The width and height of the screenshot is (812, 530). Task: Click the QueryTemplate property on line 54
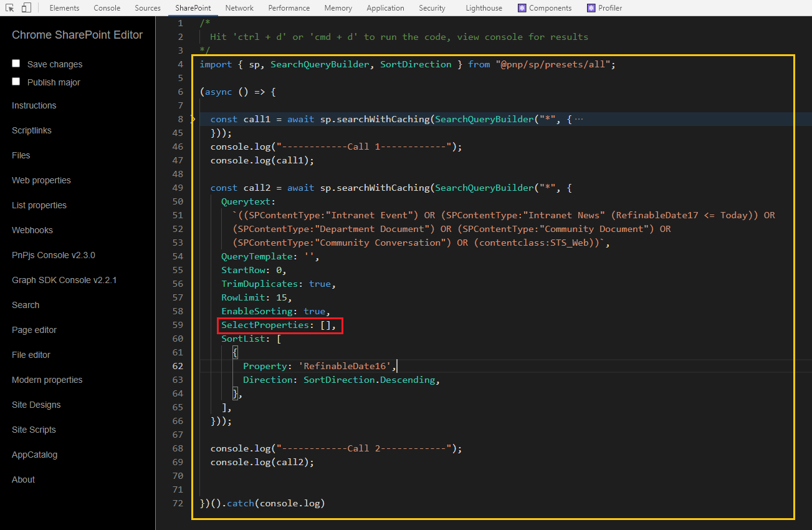click(x=257, y=256)
